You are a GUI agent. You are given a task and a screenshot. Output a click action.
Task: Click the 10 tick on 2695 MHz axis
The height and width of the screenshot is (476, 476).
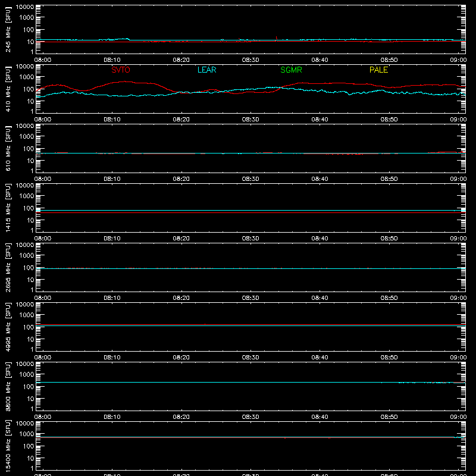pyautogui.click(x=31, y=280)
